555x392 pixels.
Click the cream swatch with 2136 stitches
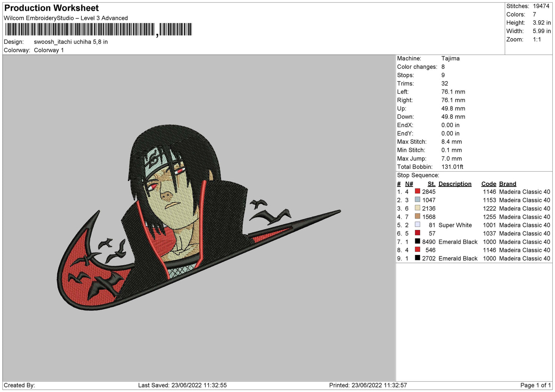click(x=417, y=208)
